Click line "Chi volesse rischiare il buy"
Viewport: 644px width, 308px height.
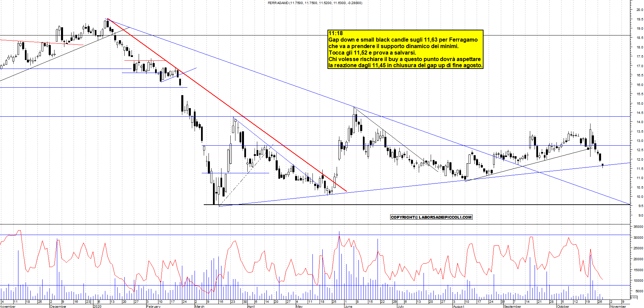(x=404, y=59)
